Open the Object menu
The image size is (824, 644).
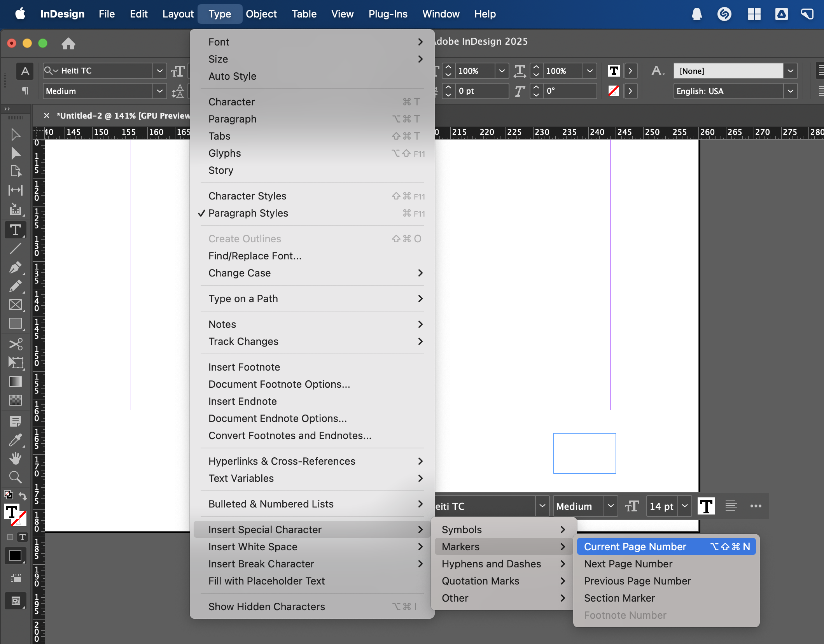click(x=261, y=14)
